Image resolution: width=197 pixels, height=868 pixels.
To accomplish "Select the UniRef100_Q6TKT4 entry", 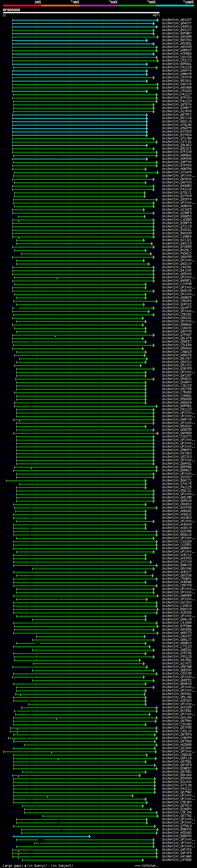I will pyautogui.click(x=177, y=104).
